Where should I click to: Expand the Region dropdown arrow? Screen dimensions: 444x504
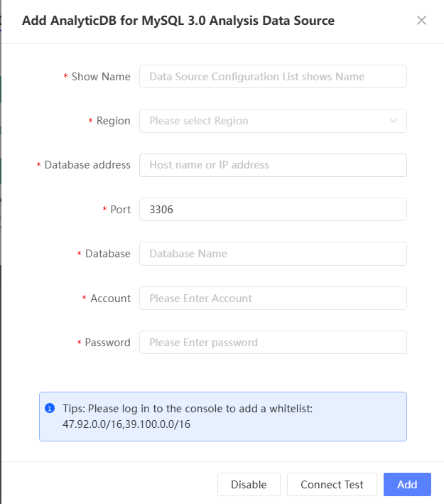click(394, 121)
